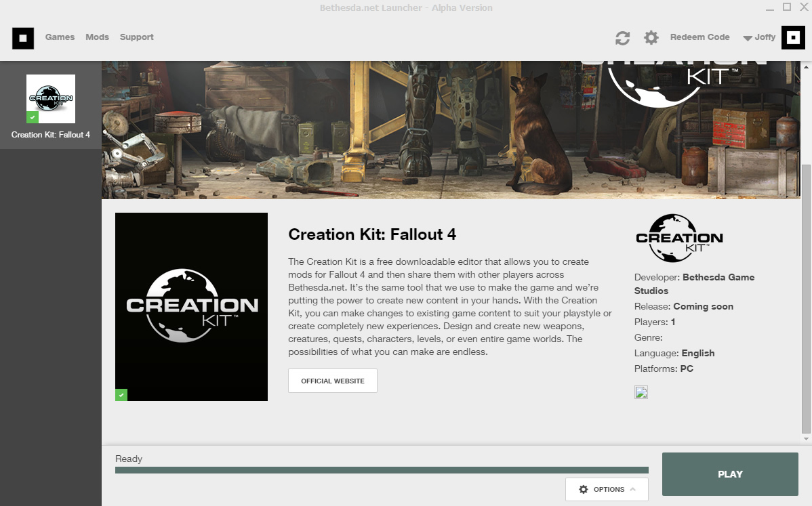Click the green installed checkmark on the box art
812x506 pixels.
[121, 395]
